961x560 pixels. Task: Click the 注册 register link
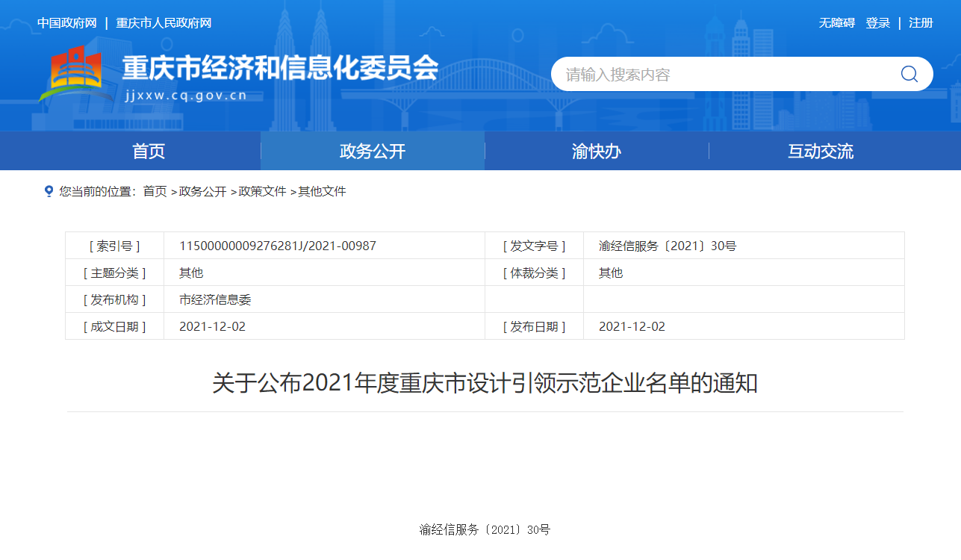[921, 23]
